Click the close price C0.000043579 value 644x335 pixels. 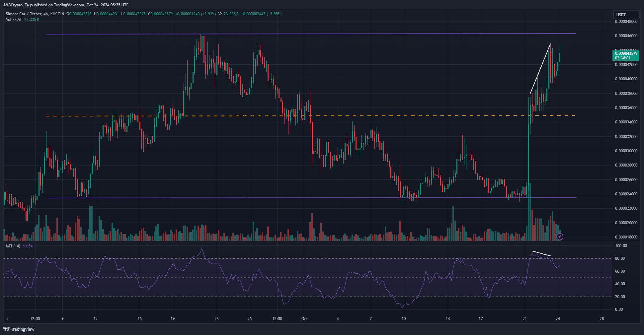[160, 14]
